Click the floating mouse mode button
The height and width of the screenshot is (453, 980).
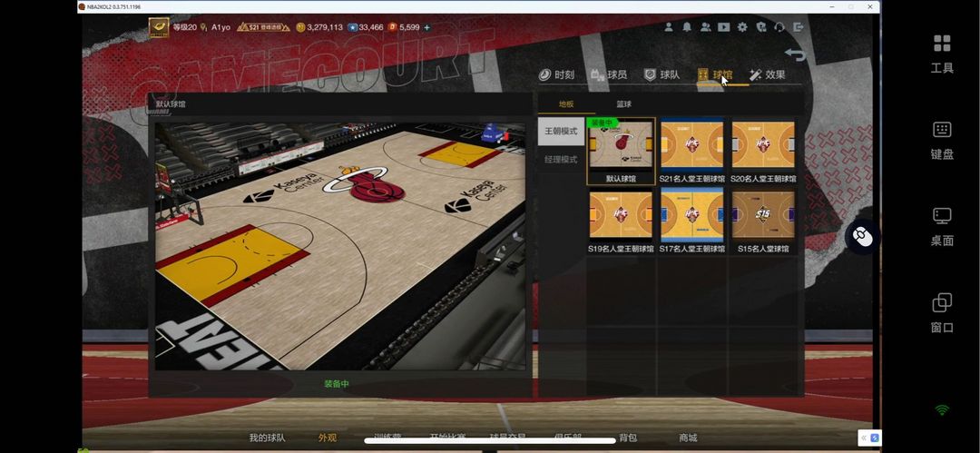click(862, 237)
